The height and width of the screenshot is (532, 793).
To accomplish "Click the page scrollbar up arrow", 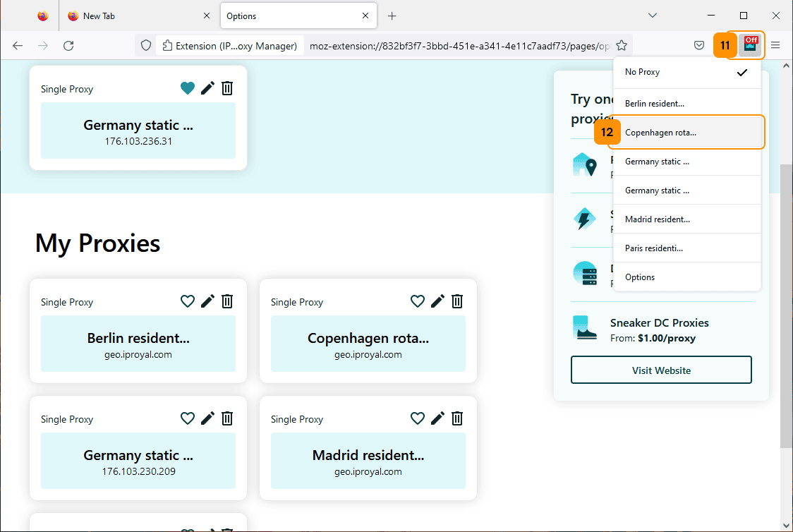I will [787, 65].
